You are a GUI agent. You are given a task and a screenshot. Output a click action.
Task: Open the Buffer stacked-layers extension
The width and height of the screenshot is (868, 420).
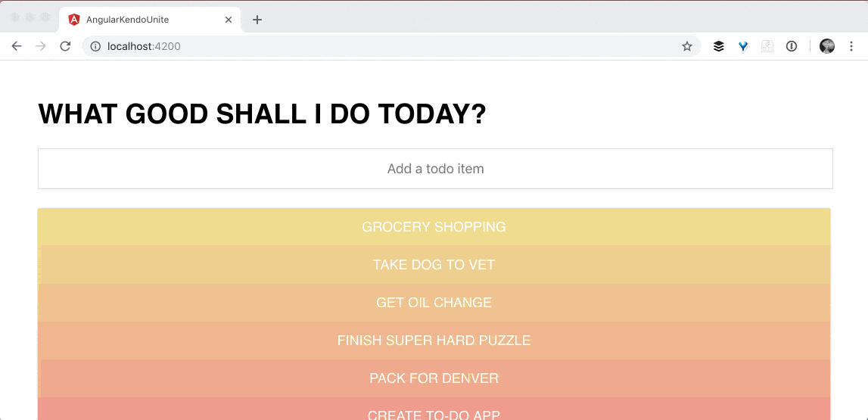tap(719, 46)
